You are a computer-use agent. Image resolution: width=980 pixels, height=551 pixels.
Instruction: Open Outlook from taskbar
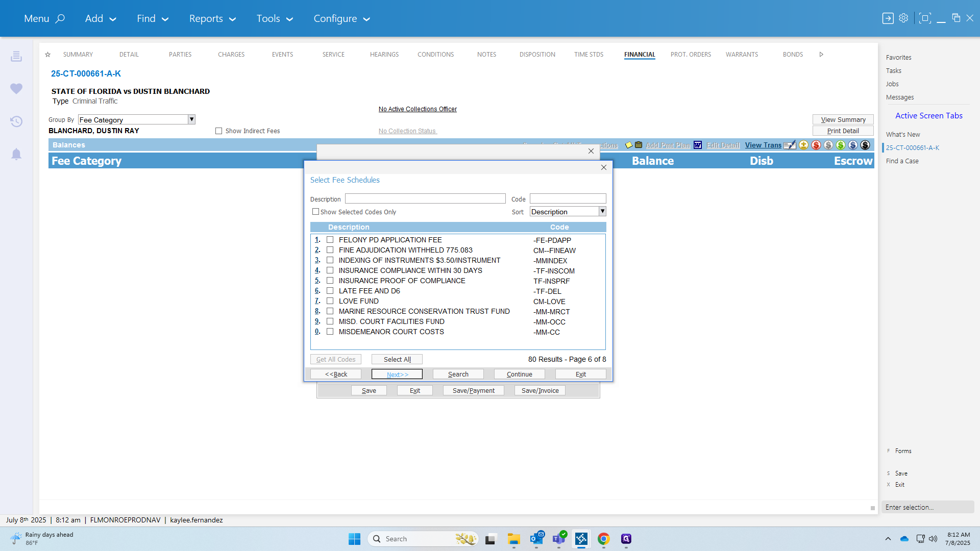[x=536, y=539]
